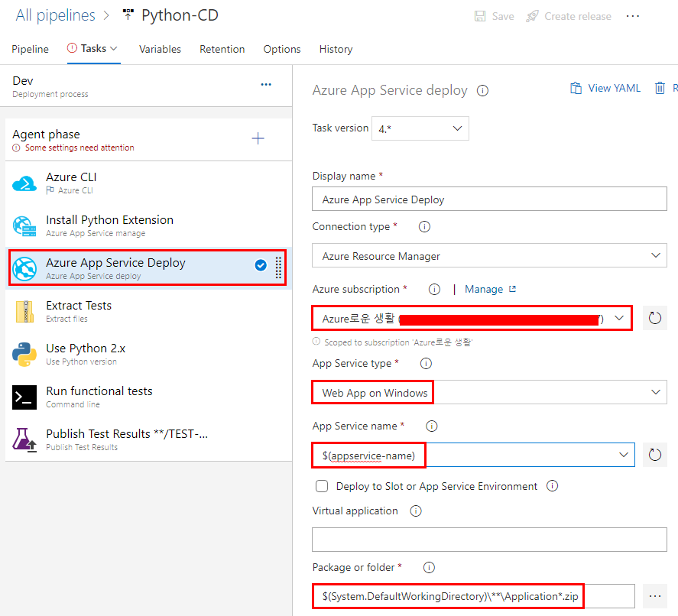Screen dimensions: 678x616
Task: Click info icon next to Deploy to Slot
Action: point(552,486)
